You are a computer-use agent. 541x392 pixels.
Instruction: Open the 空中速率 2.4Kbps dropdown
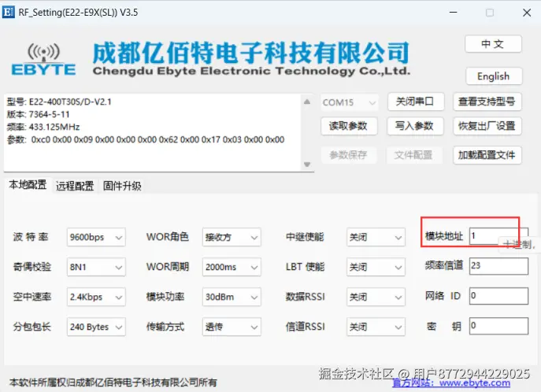(96, 297)
